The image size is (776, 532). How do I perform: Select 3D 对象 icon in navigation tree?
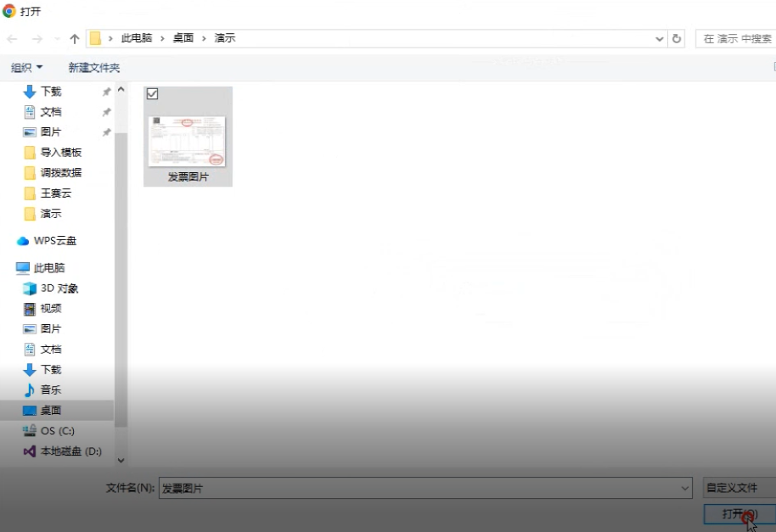click(x=30, y=288)
